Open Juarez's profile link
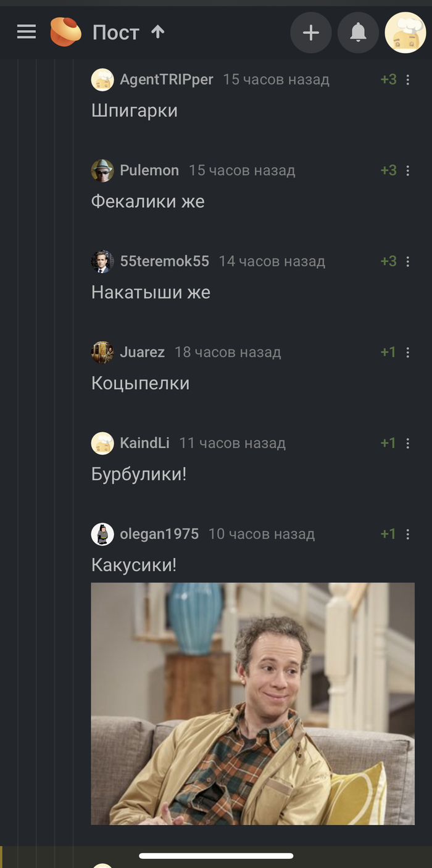The height and width of the screenshot is (868, 432). (x=142, y=352)
